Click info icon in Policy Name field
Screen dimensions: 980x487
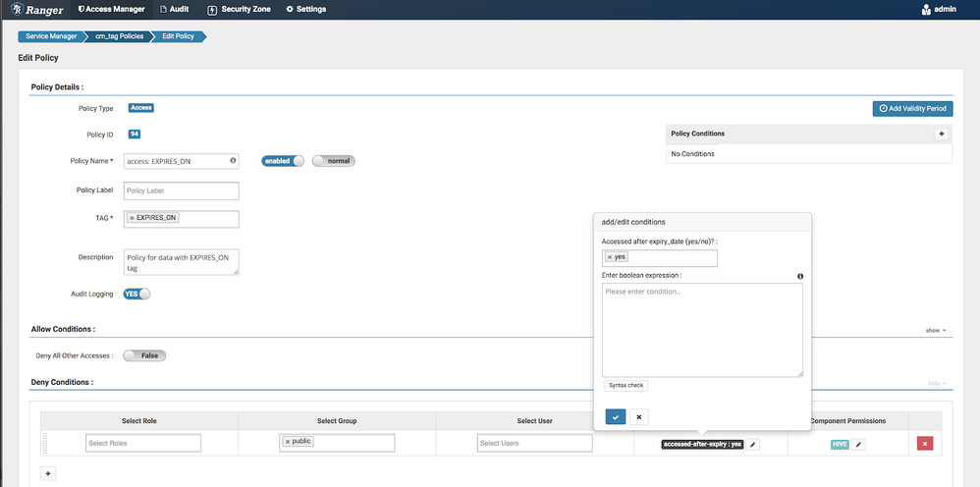(x=233, y=161)
